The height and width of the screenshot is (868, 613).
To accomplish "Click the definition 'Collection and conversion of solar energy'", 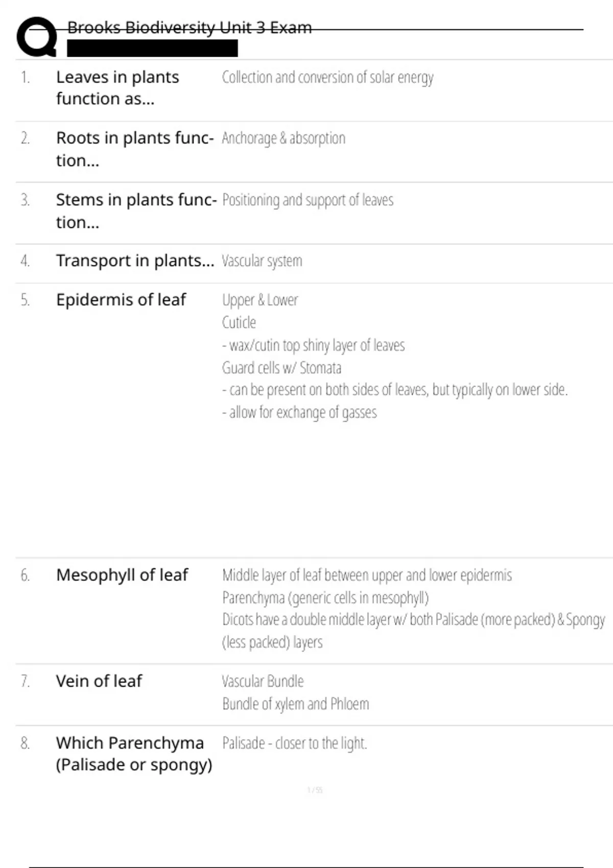I will point(327,78).
